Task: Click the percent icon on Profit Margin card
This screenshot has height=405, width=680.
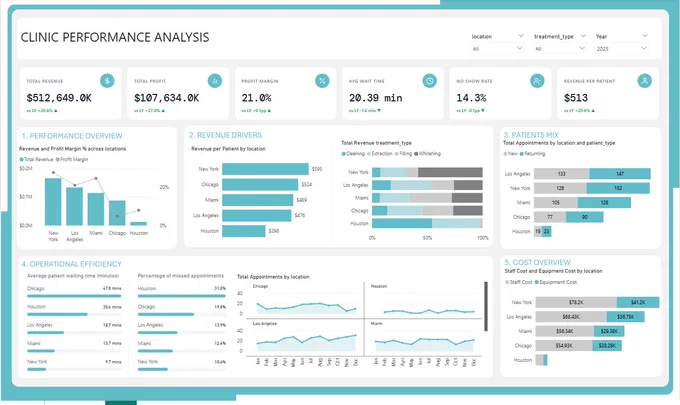Action: 322,81
